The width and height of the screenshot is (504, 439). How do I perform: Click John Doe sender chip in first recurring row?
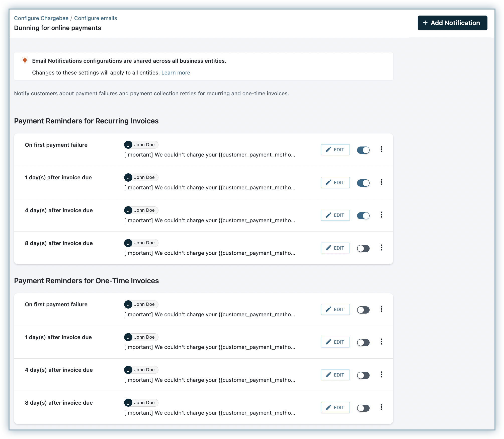(x=141, y=145)
